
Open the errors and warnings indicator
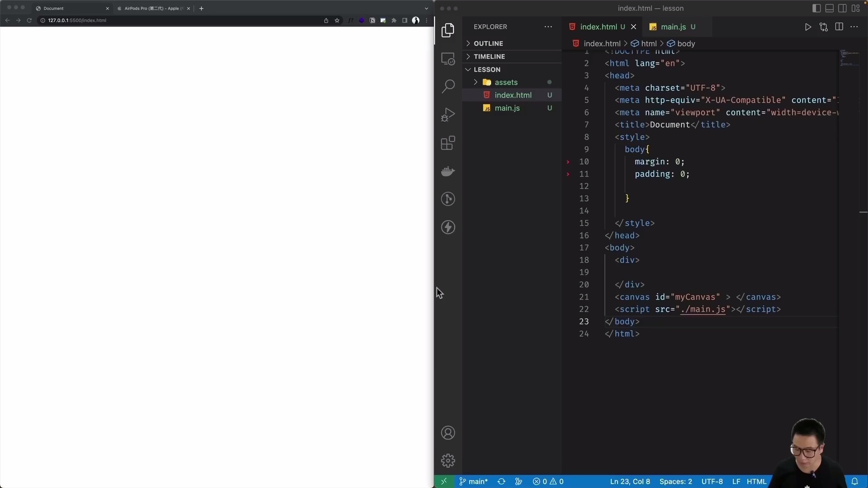tap(548, 482)
